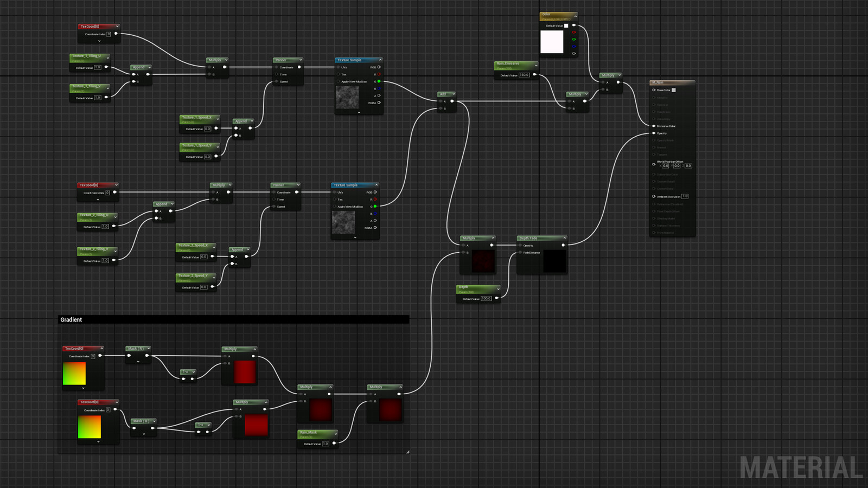Collapse the Depth Fade node preview
Screen dimensions: 868x488
pyautogui.click(x=564, y=238)
